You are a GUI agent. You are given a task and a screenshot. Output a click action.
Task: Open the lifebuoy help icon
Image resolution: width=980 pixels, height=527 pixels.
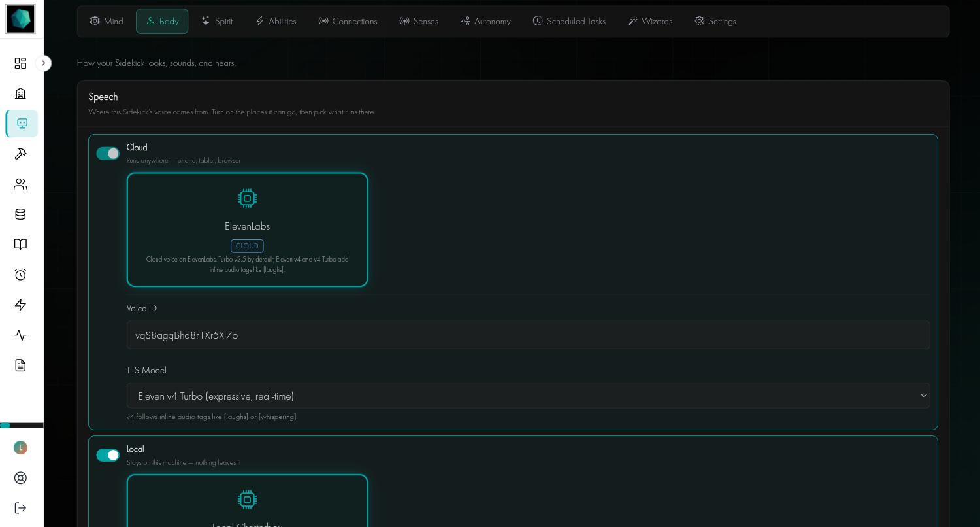(x=20, y=478)
